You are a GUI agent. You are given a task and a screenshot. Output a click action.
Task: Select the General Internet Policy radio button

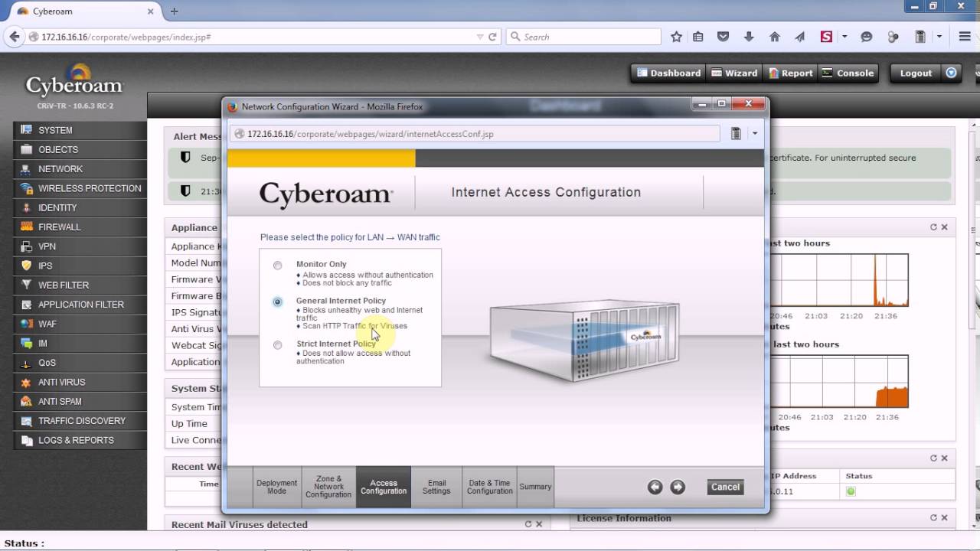click(x=277, y=302)
